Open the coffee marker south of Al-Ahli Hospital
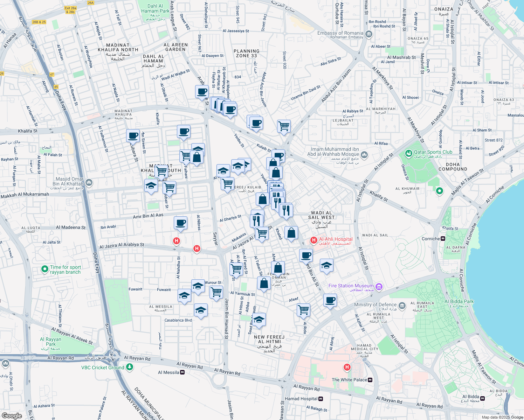The image size is (524, 420). 306,256
